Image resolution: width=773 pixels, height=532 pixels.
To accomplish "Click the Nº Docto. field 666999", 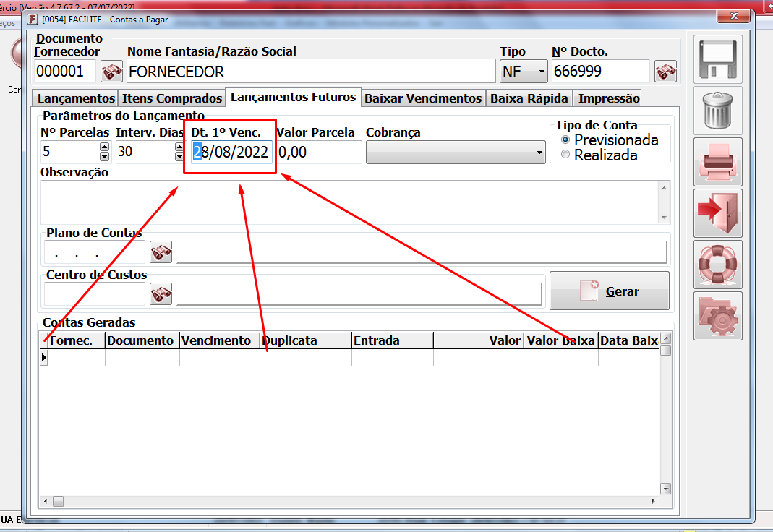I will click(x=600, y=72).
